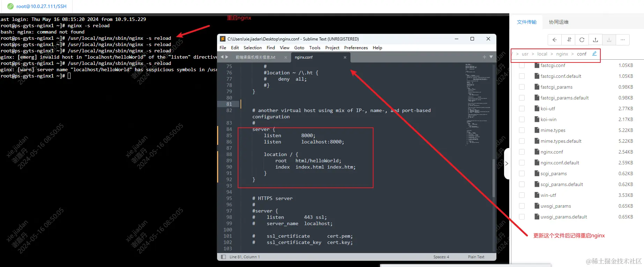Open the more options ellipsis button
Viewport: 644px width, 267px height.
(623, 40)
